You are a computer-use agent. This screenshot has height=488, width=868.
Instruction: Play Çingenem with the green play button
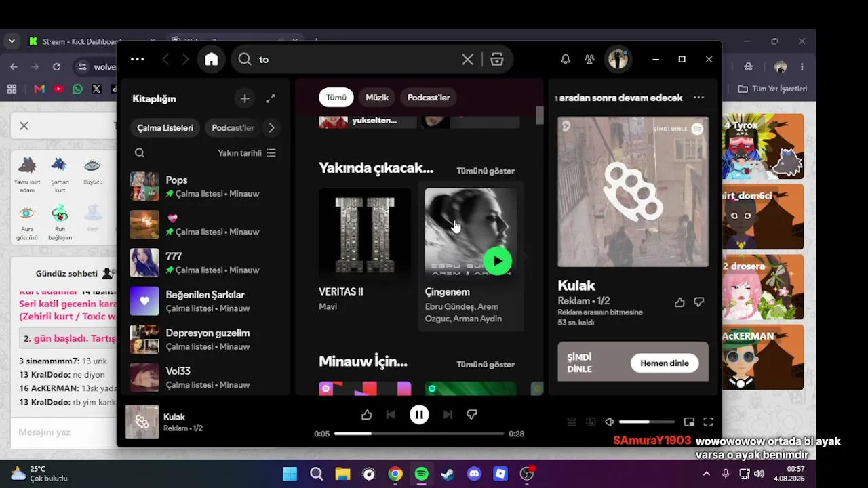pos(498,261)
